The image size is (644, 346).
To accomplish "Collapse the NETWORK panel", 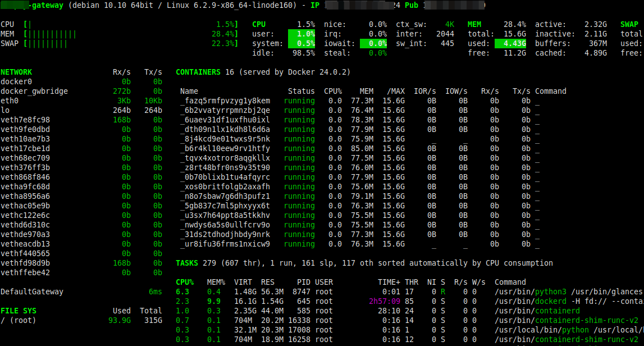I will (x=16, y=72).
